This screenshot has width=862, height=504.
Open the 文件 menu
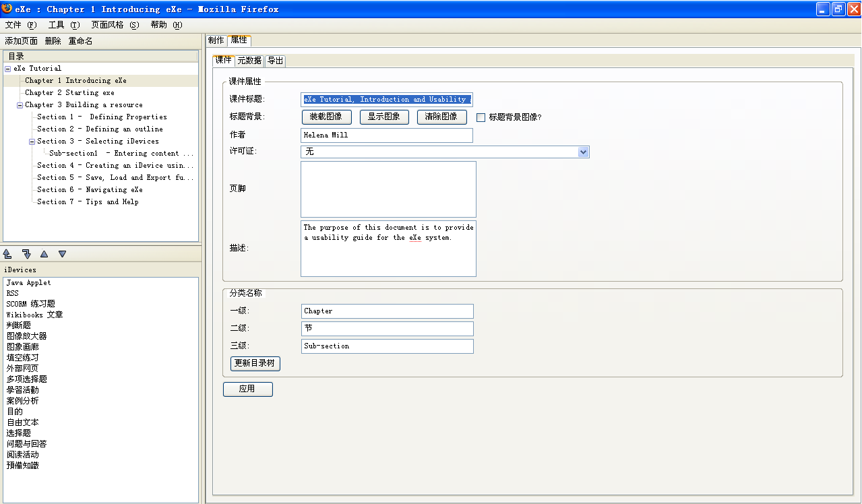click(20, 25)
